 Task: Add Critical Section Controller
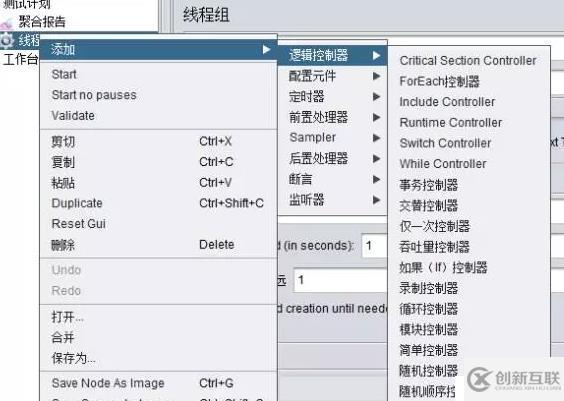point(469,60)
